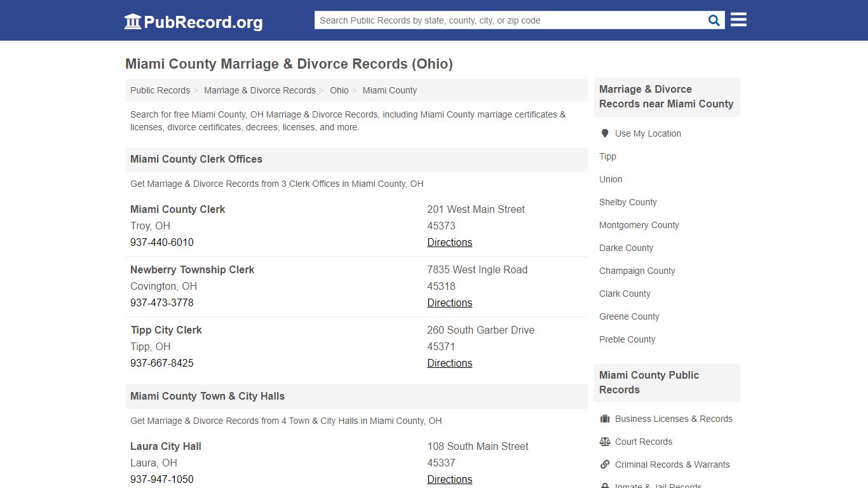Get Directions to 201 West Main Street
The width and height of the screenshot is (868, 488).
click(x=450, y=242)
